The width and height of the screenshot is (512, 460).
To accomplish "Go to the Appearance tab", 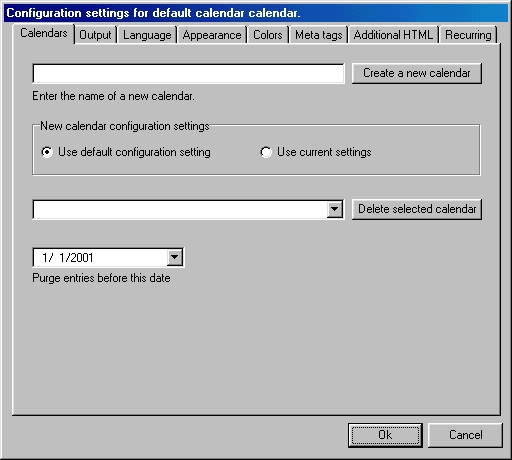I will click(x=212, y=35).
